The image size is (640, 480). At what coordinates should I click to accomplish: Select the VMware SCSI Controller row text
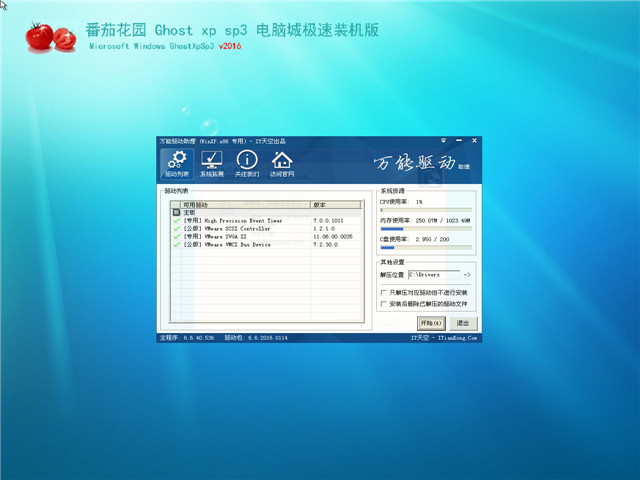[x=227, y=229]
